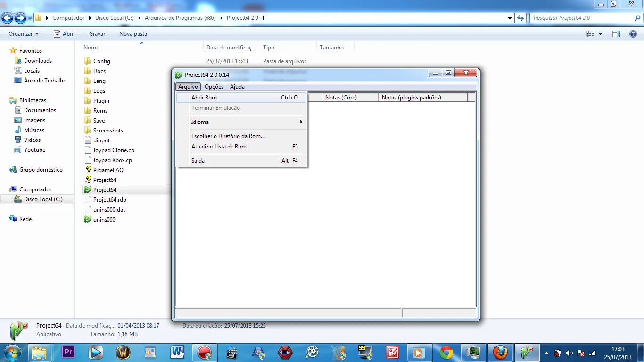644x362 pixels.
Task: Click the Explorer forward arrow button
Action: pos(20,18)
